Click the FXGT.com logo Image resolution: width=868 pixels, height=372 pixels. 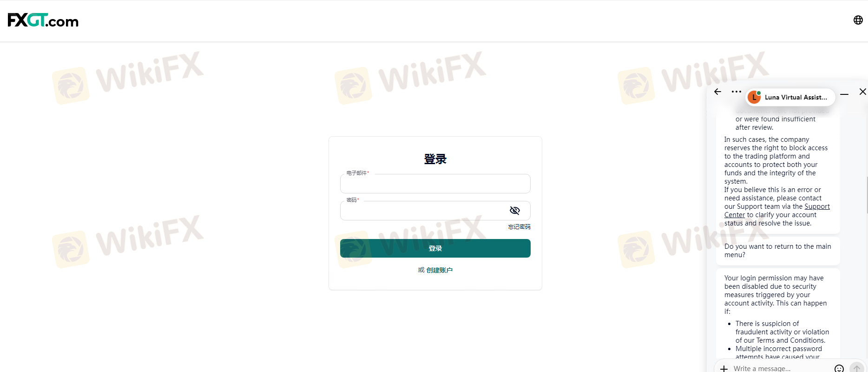[43, 20]
